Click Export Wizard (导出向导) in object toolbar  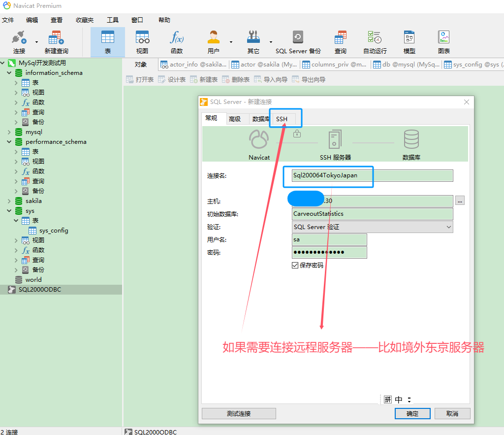(309, 79)
